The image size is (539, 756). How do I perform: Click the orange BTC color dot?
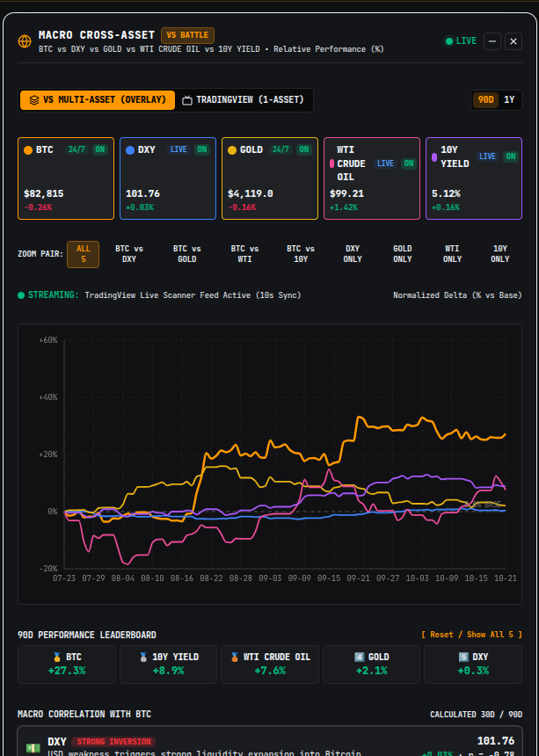28,150
